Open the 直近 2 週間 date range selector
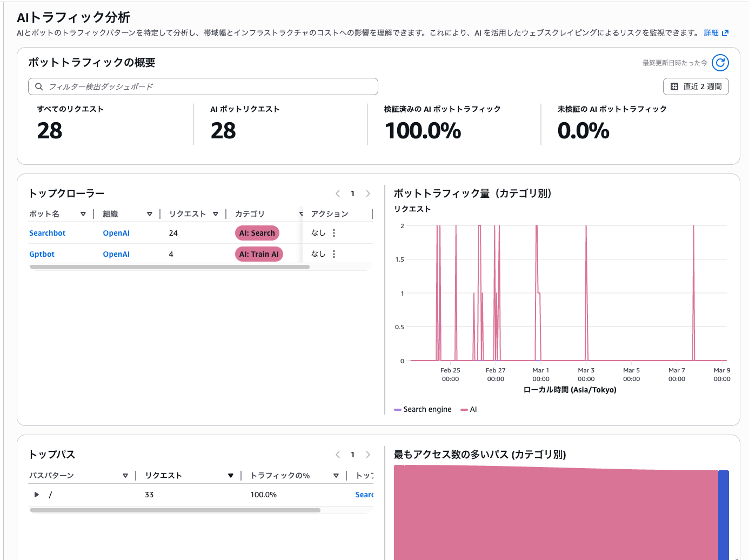 coord(695,86)
